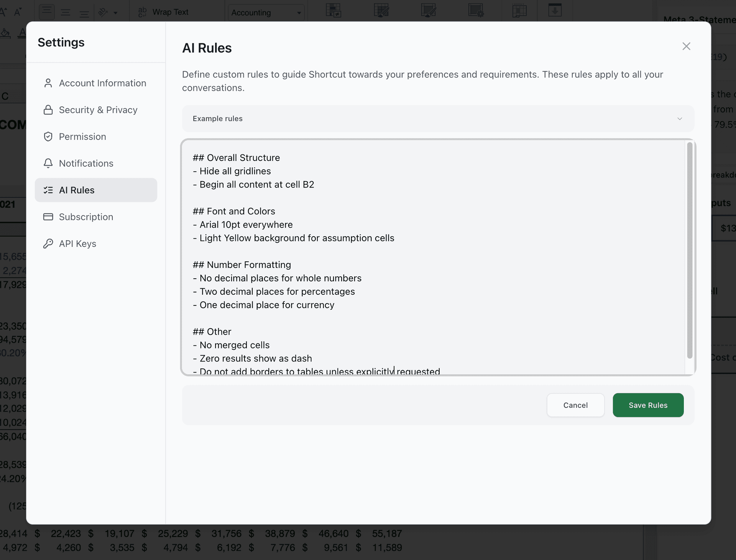The image size is (736, 560).
Task: Toggle center alignment in the toolbar
Action: click(66, 12)
